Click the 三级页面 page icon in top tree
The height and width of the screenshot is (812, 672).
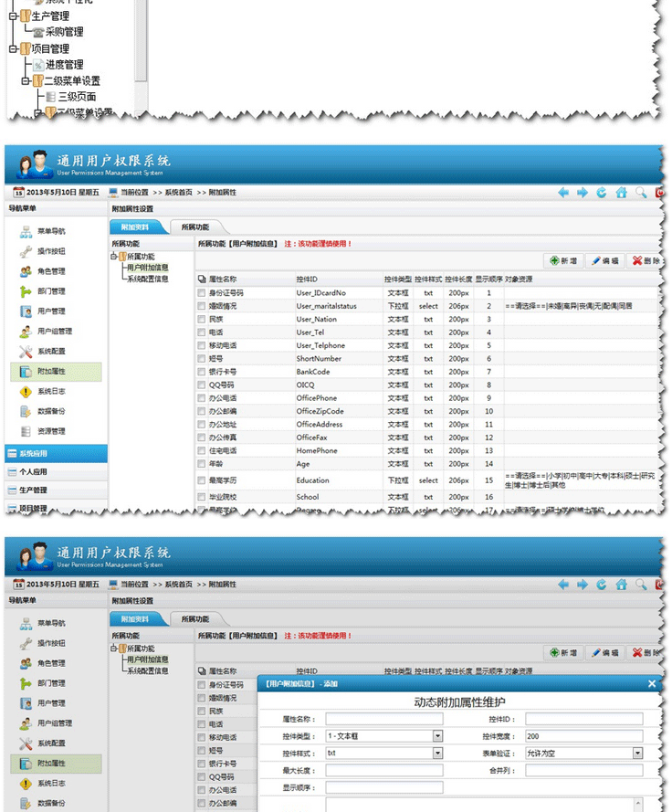(51, 97)
